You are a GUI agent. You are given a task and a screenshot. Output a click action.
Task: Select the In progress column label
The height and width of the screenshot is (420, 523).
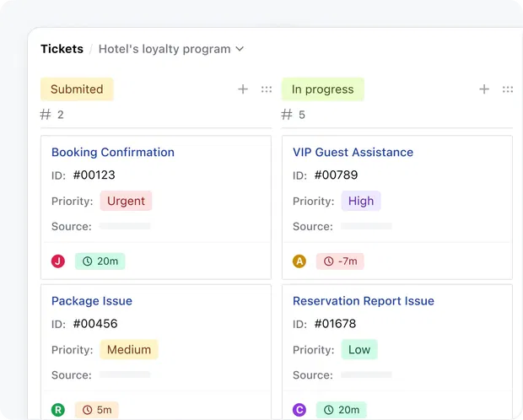[322, 89]
